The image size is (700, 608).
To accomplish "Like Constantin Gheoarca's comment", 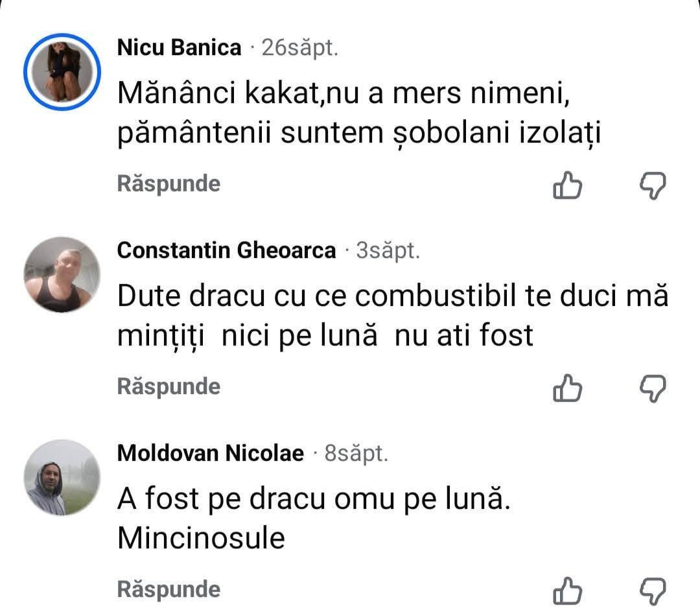I will pyautogui.click(x=567, y=388).
